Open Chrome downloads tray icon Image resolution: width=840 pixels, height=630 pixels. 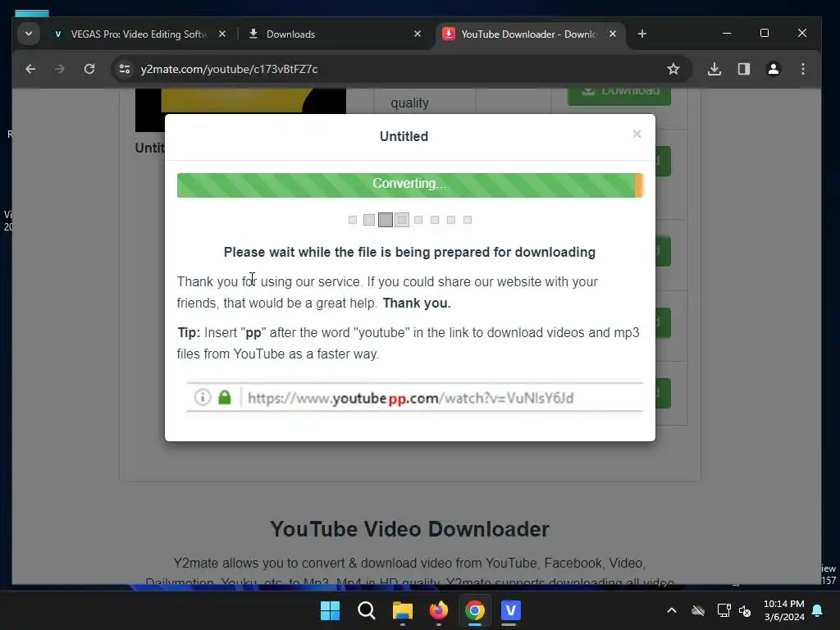(x=714, y=69)
